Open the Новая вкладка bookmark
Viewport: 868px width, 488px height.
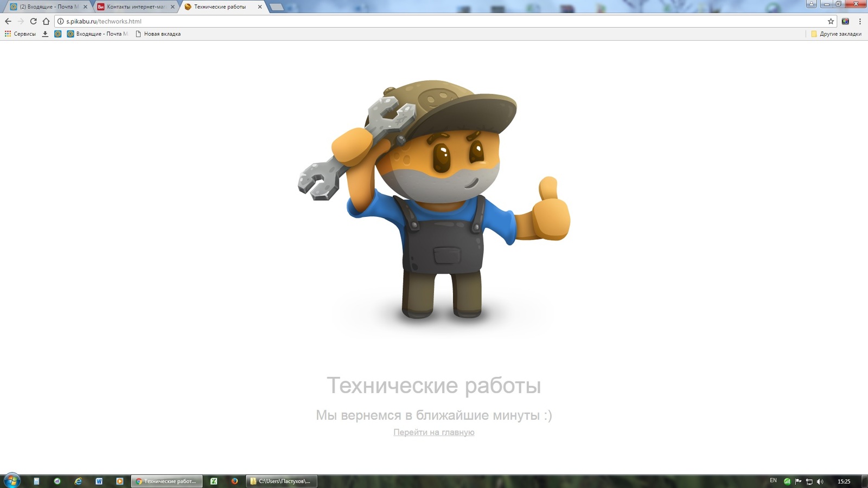pos(158,34)
